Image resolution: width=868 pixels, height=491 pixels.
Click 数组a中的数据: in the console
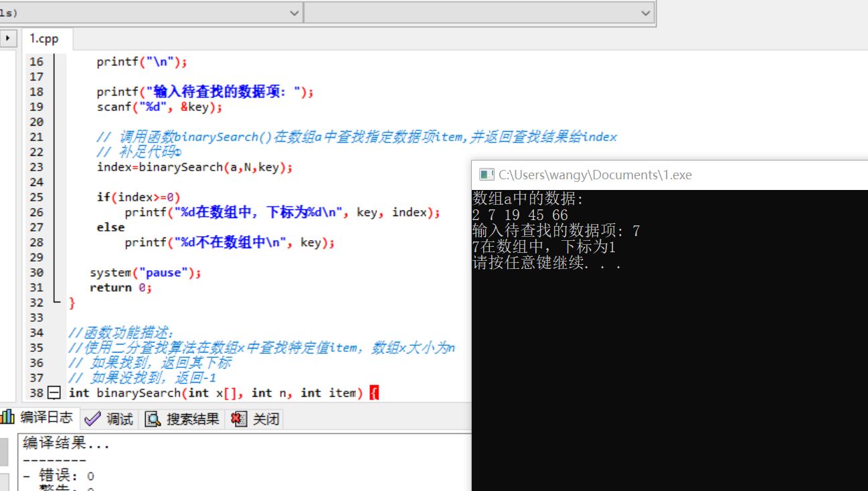pos(528,199)
